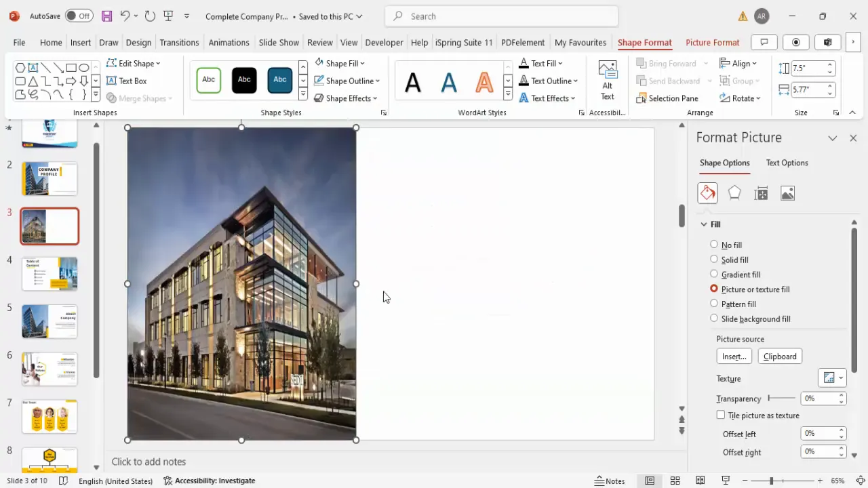Screen dimensions: 868x488
Task: Open the Animations tab
Action: pos(229,42)
